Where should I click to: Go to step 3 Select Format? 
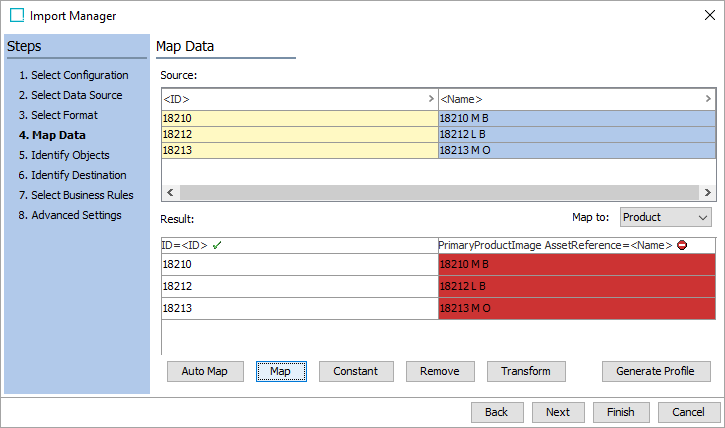[x=58, y=115]
